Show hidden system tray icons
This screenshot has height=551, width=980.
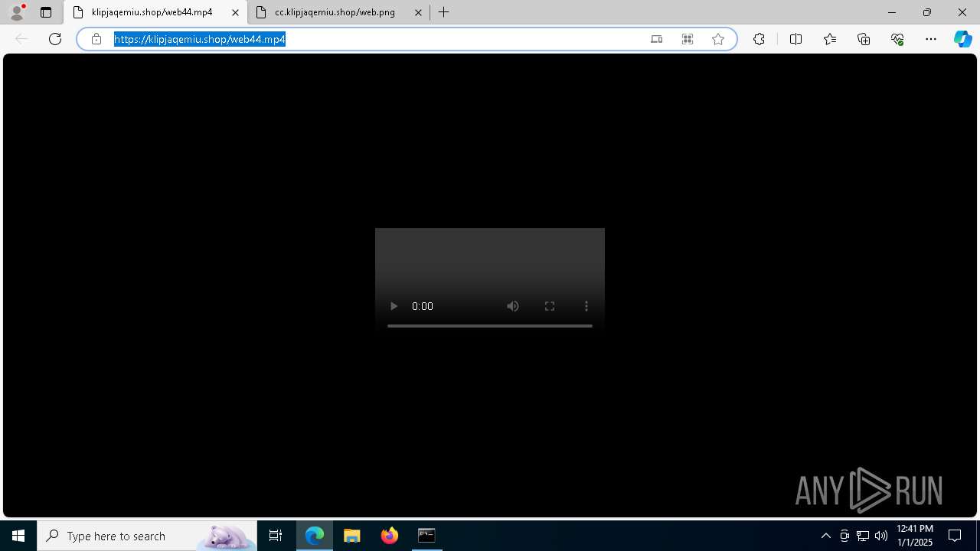click(x=825, y=536)
